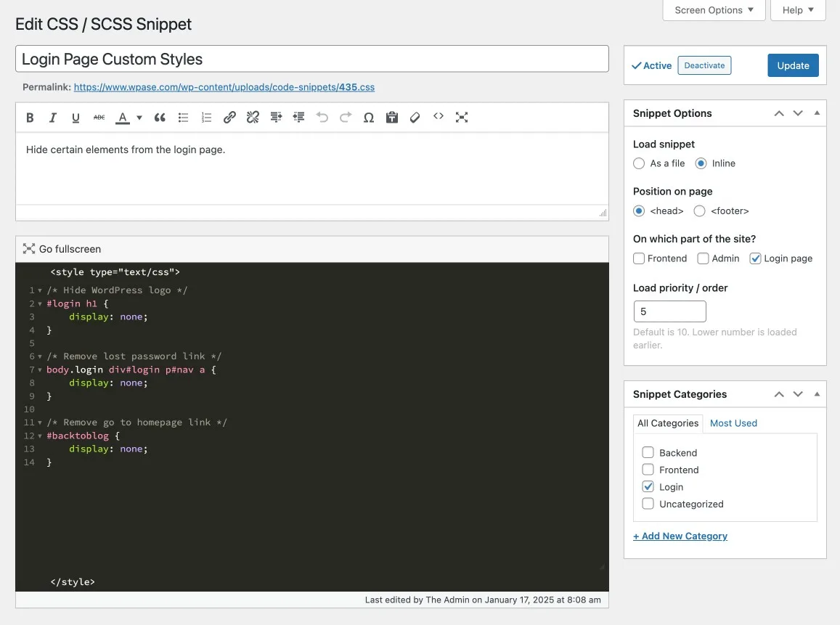Enable the Frontend site part checkbox

click(x=639, y=258)
